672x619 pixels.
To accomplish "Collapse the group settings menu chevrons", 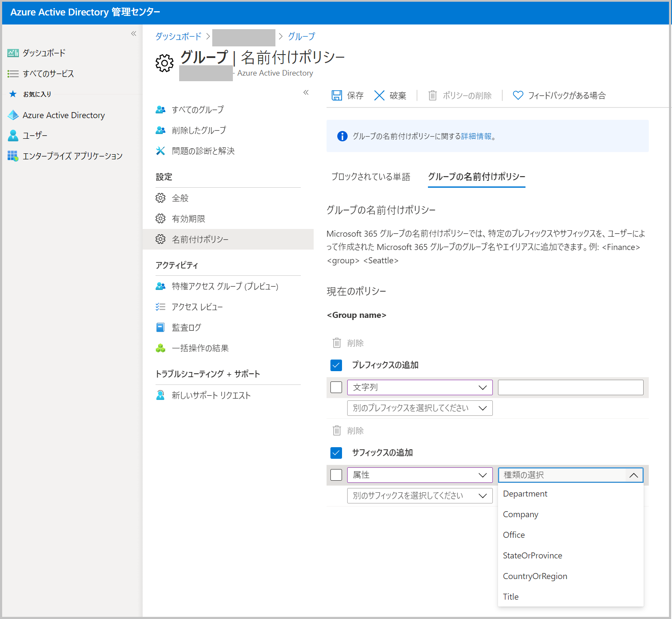I will 306,92.
